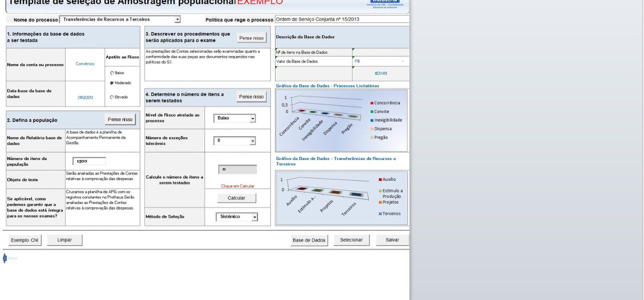
Task: Open the Nome do processo dropdown
Action: [x=177, y=19]
